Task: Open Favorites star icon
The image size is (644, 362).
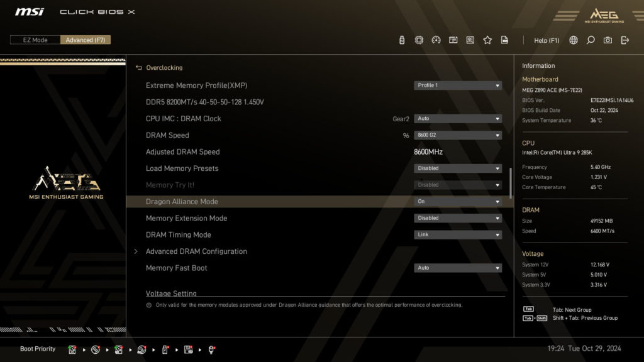Action: click(x=487, y=40)
